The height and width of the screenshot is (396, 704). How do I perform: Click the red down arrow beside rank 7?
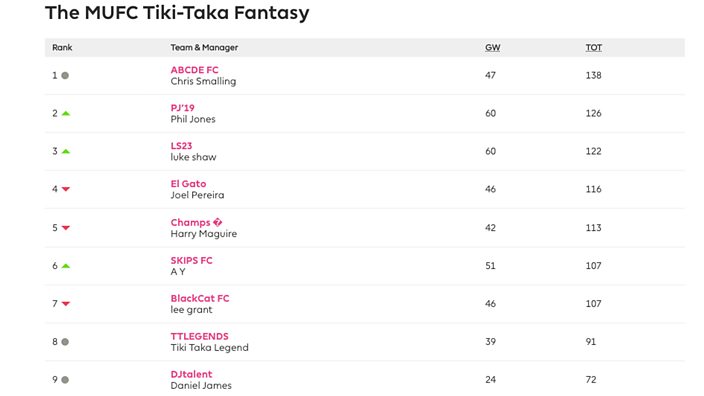[66, 304]
